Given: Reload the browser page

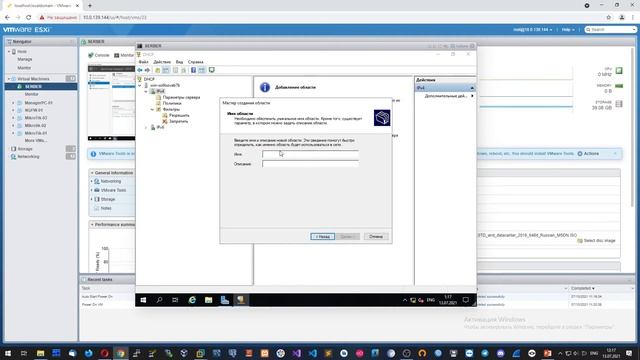Looking at the screenshot, I should 29,18.
